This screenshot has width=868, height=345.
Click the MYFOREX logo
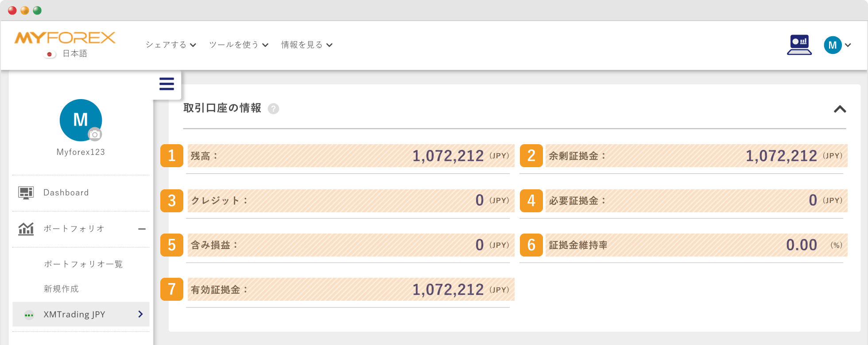pos(65,38)
